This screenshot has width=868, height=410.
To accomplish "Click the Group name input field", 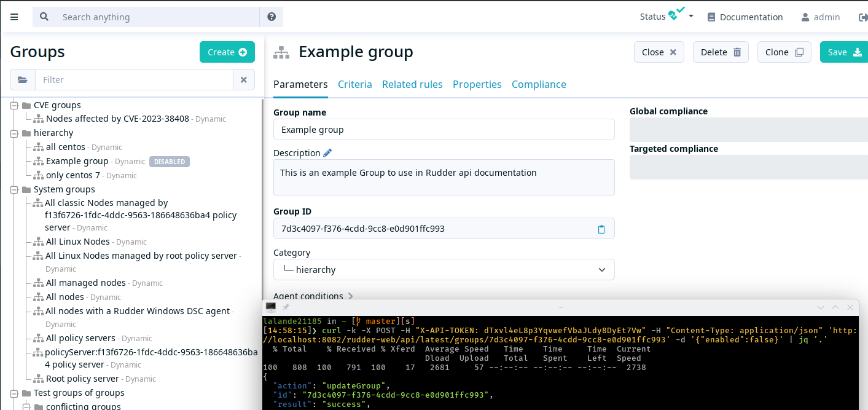I will (x=444, y=130).
